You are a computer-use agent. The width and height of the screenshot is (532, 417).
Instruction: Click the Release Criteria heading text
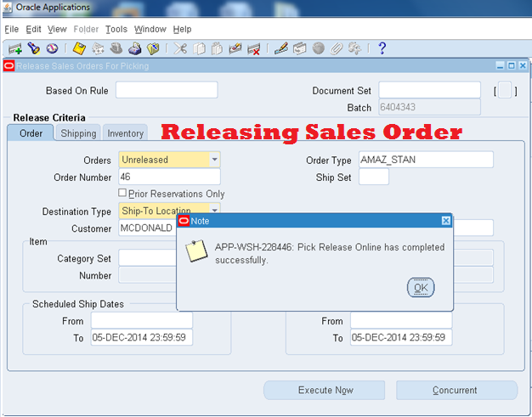coord(49,118)
